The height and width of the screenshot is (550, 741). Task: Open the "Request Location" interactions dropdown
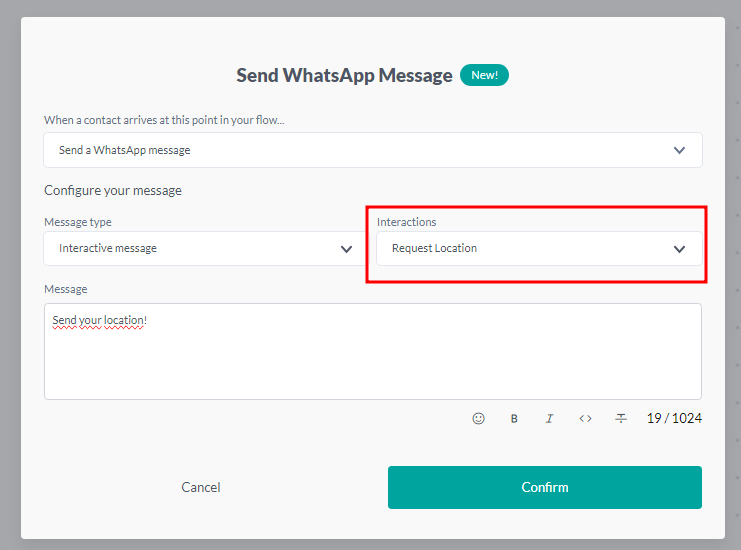[530, 249]
